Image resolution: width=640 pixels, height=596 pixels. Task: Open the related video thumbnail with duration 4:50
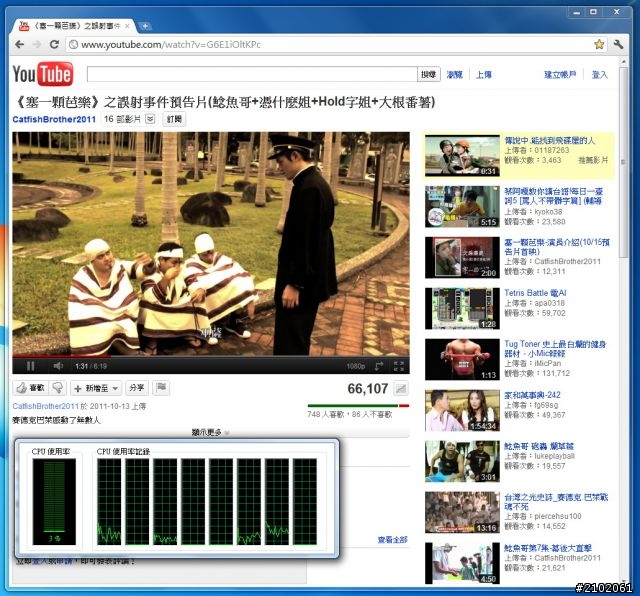[462, 563]
